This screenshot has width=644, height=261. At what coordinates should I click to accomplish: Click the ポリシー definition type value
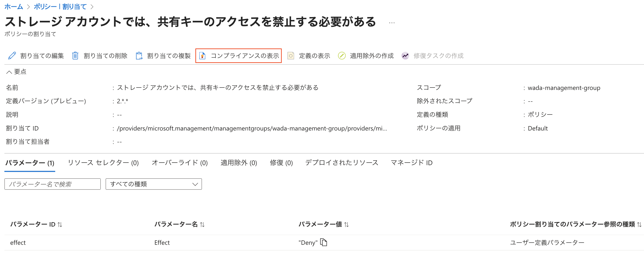(x=540, y=115)
